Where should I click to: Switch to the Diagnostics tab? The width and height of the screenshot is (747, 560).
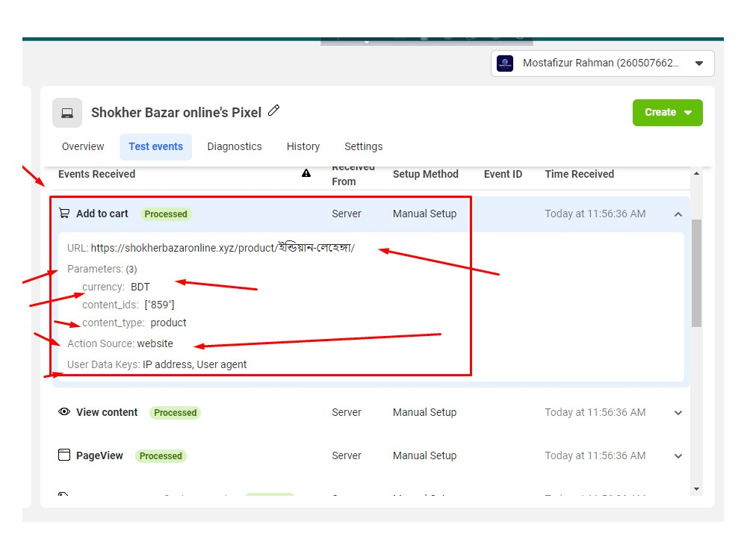click(x=235, y=146)
